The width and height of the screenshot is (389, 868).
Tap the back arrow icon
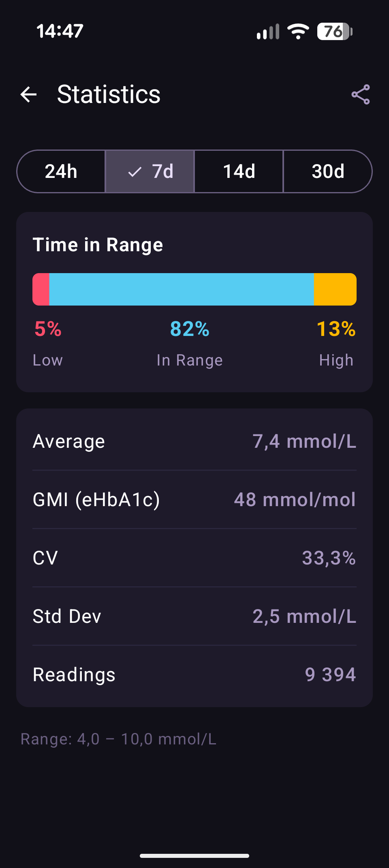[29, 94]
